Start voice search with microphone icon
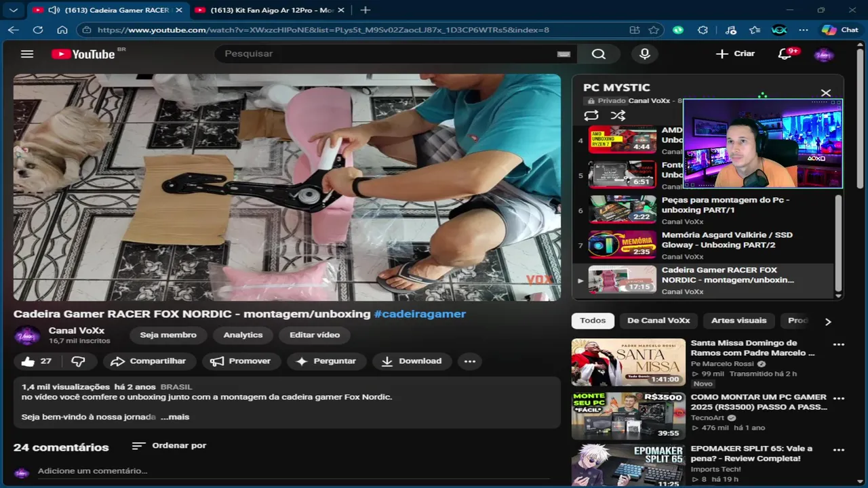 pos(645,54)
